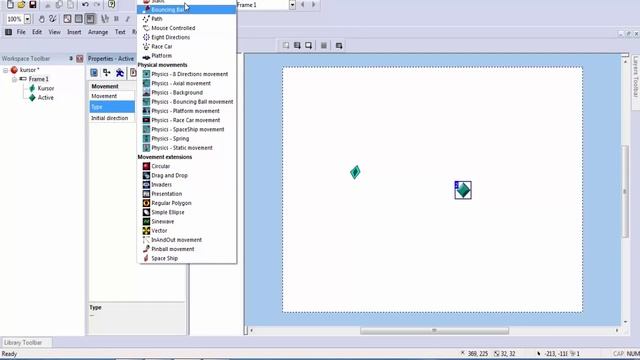
Task: Click the Undo arrow icon
Action: pos(85,4)
